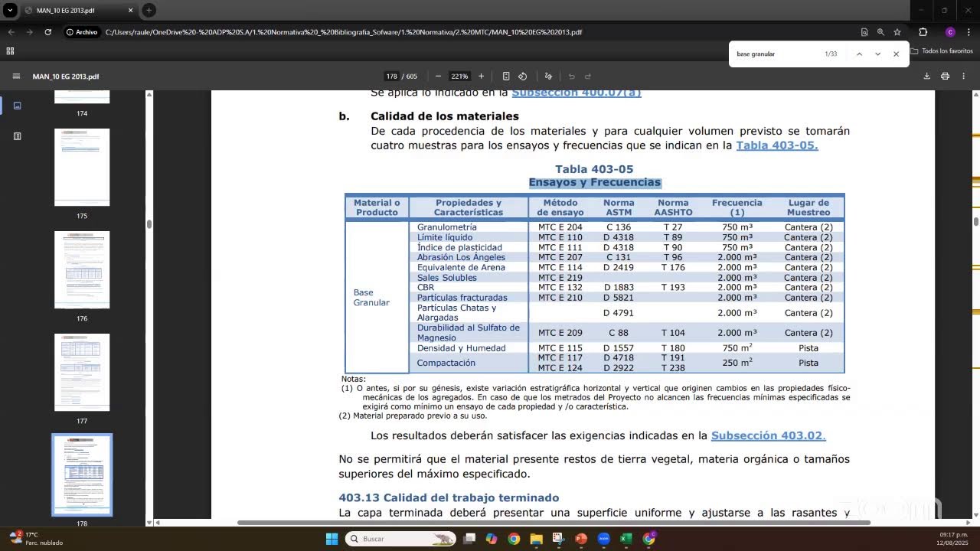This screenshot has width=980, height=551.
Task: Click the vertical document scrollbar thumb
Action: click(x=976, y=222)
